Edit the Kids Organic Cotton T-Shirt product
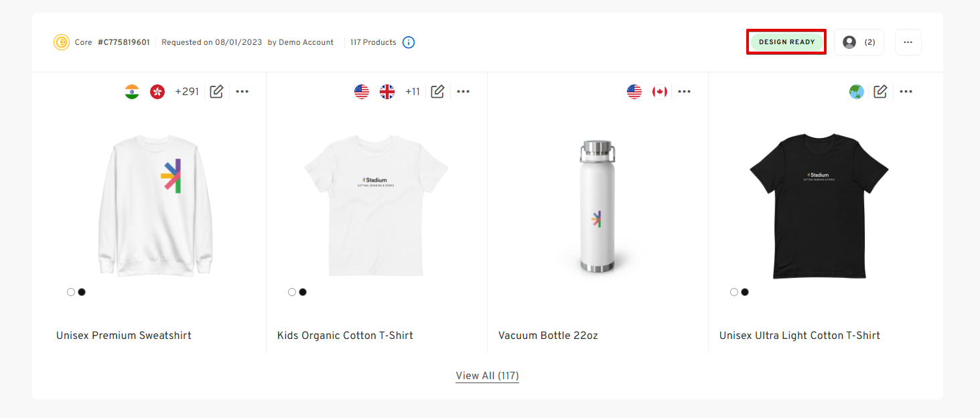The height and width of the screenshot is (418, 980). click(437, 92)
